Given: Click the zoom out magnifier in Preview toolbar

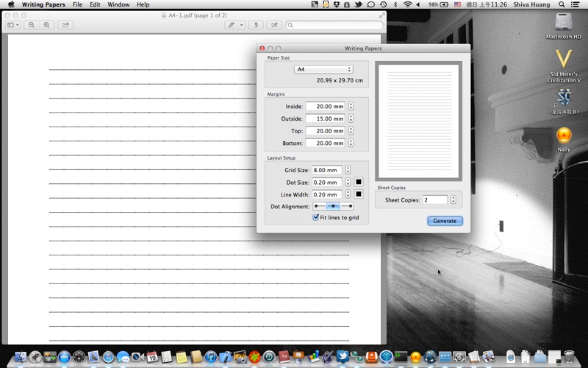Looking at the screenshot, I should 32,25.
